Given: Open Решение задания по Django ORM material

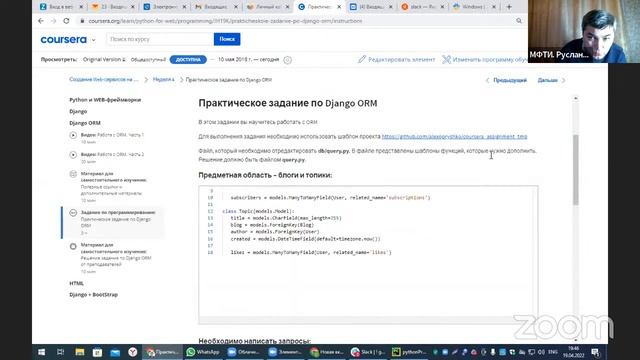Looking at the screenshot, I should tap(116, 258).
